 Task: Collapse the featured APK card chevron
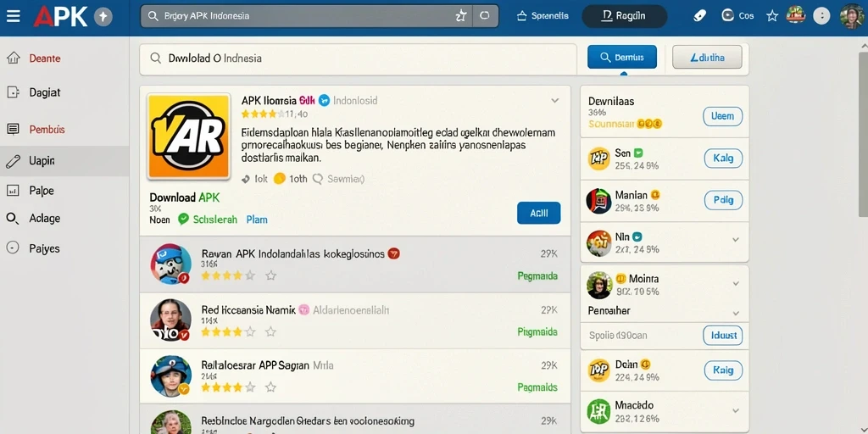(x=554, y=101)
